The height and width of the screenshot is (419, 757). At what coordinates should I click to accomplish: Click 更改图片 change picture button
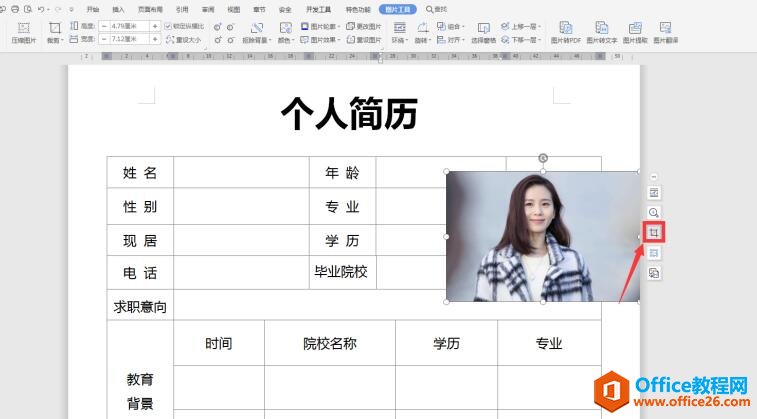tap(364, 26)
